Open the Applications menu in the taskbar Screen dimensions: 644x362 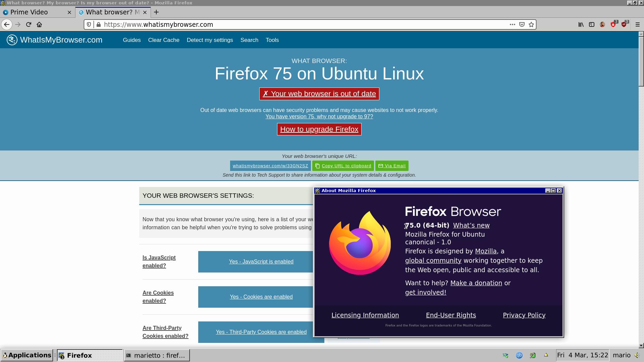coord(27,355)
